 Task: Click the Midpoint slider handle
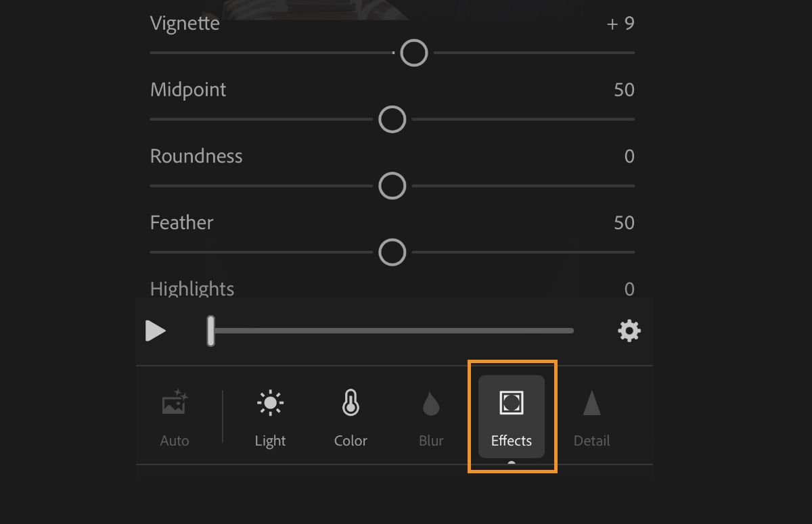tap(392, 119)
